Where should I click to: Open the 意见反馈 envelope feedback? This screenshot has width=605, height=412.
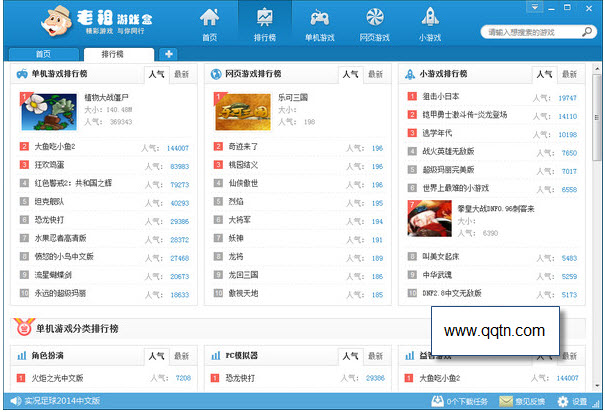(522, 402)
